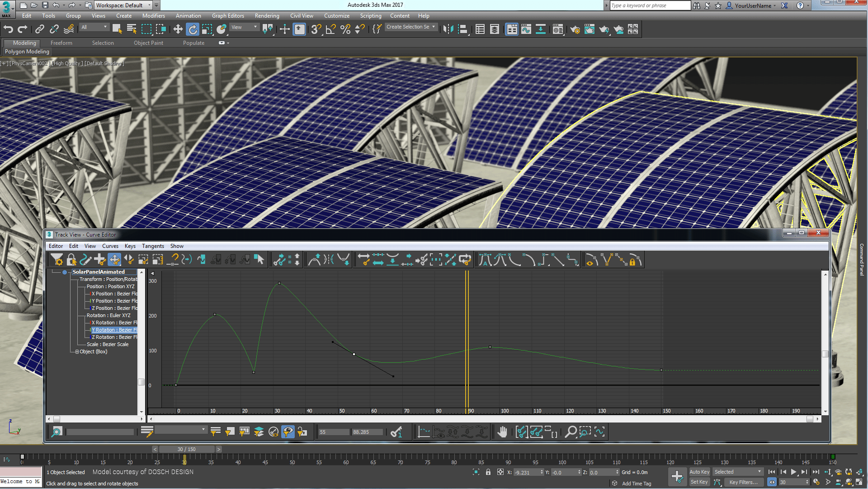Click the Select and Move tool
The width and height of the screenshot is (868, 489).
(178, 29)
